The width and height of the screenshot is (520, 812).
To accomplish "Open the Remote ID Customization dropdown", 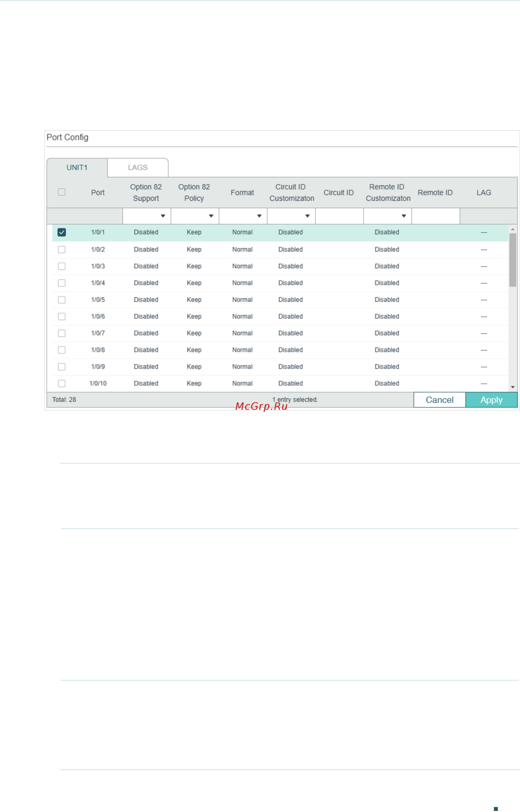I will pyautogui.click(x=388, y=216).
